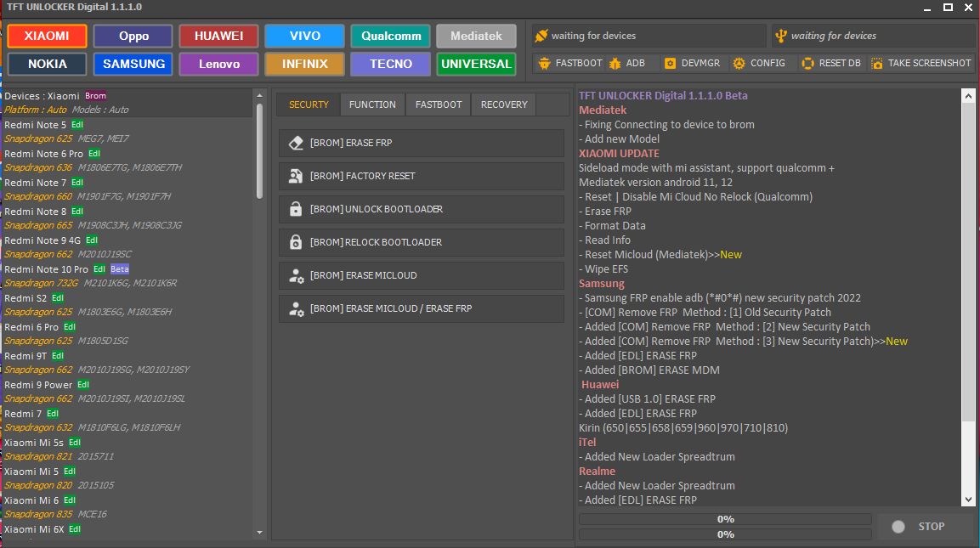Select the Oppo brand button

133,37
